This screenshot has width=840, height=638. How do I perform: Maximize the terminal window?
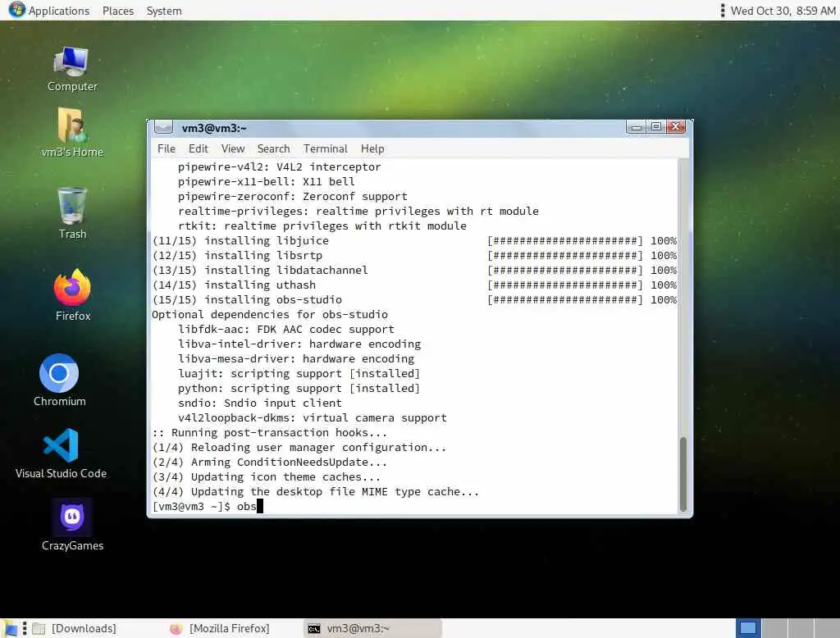[655, 127]
